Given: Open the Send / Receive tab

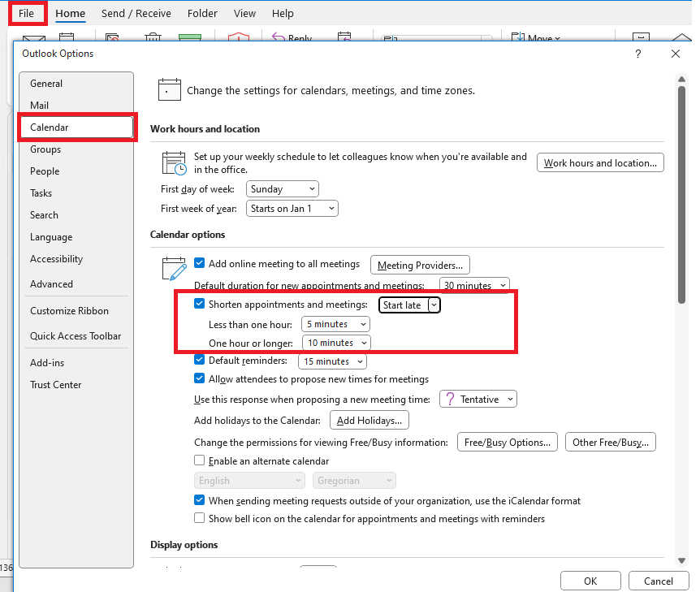Looking at the screenshot, I should [x=136, y=13].
